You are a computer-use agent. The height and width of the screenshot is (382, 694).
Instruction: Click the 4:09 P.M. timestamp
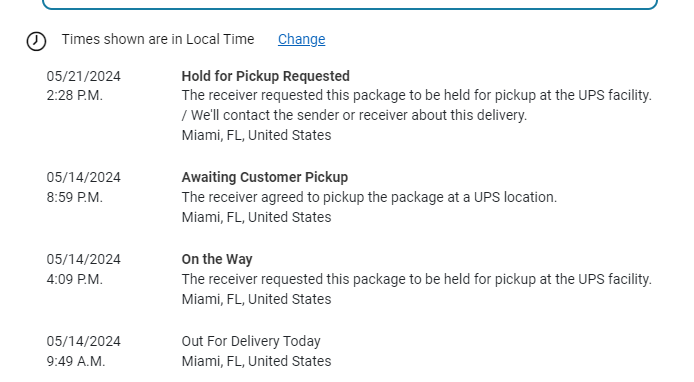(74, 279)
